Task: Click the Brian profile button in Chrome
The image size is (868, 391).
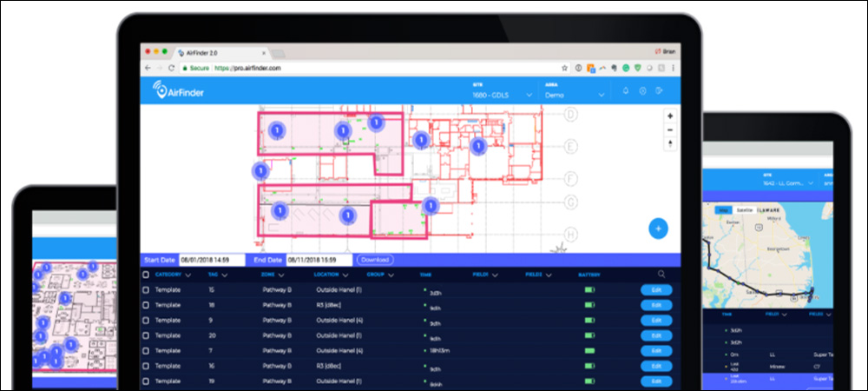Action: [x=665, y=51]
